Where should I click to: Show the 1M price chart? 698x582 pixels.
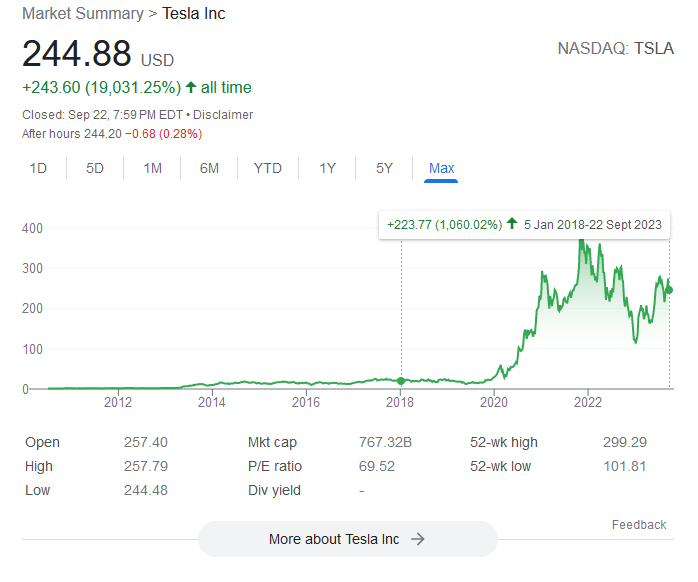tap(152, 168)
